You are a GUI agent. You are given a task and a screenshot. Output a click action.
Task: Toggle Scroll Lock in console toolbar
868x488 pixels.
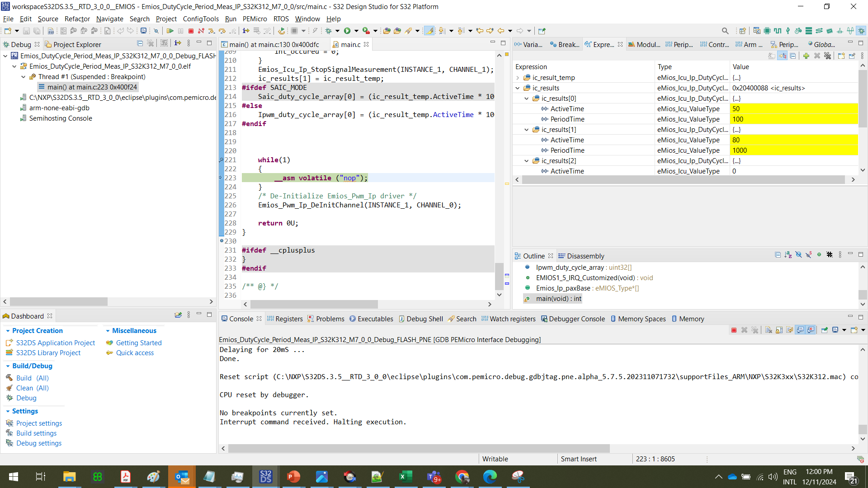click(x=779, y=330)
